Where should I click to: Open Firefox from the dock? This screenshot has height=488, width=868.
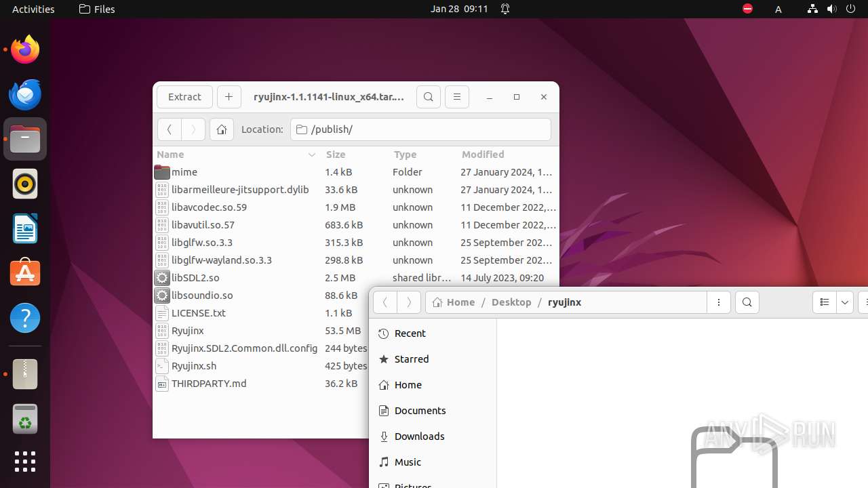(25, 49)
